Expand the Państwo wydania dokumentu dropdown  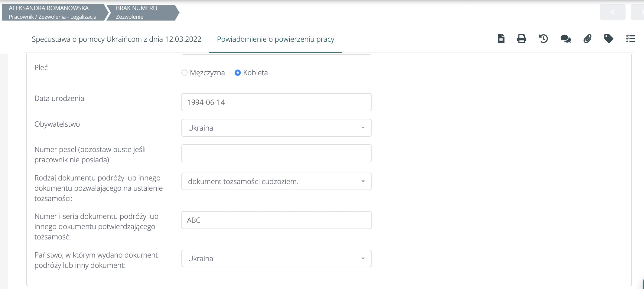276,258
